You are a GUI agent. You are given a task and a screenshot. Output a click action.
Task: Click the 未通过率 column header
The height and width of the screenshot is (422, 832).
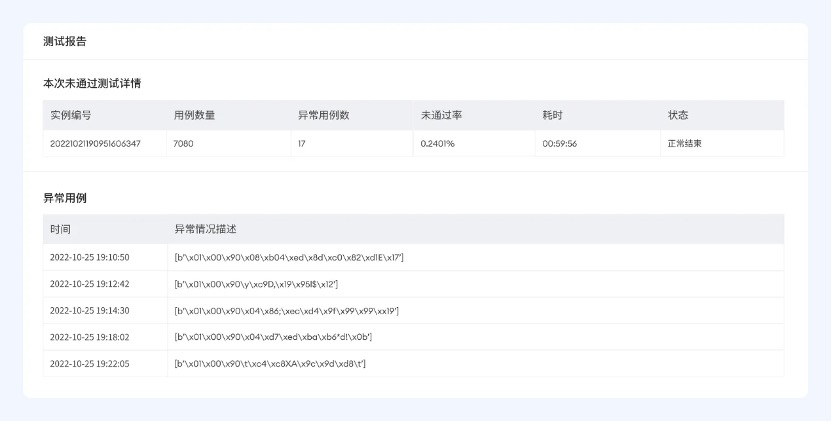pyautogui.click(x=441, y=115)
